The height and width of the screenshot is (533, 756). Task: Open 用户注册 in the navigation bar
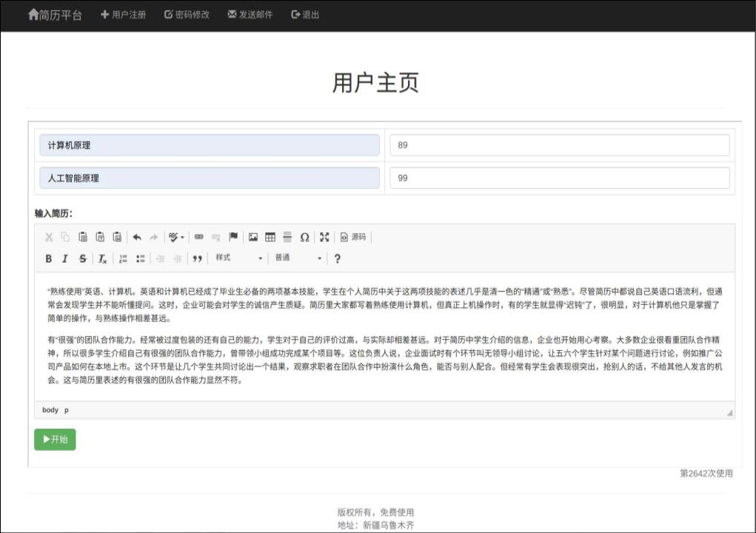[123, 15]
